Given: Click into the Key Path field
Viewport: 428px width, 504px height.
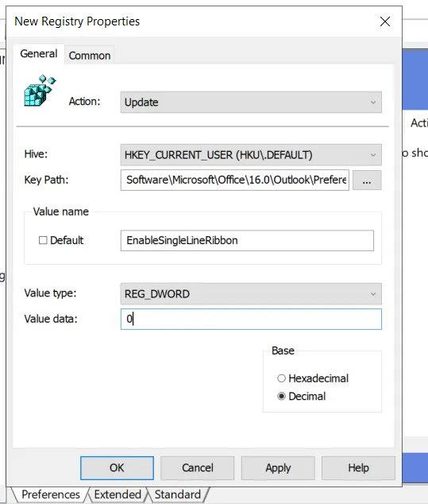Looking at the screenshot, I should 235,180.
